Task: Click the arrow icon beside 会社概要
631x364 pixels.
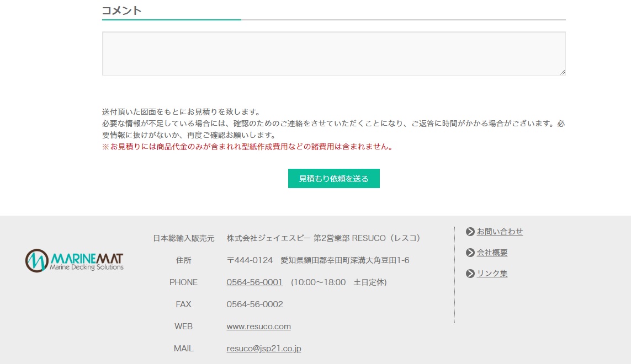Action: [x=470, y=253]
